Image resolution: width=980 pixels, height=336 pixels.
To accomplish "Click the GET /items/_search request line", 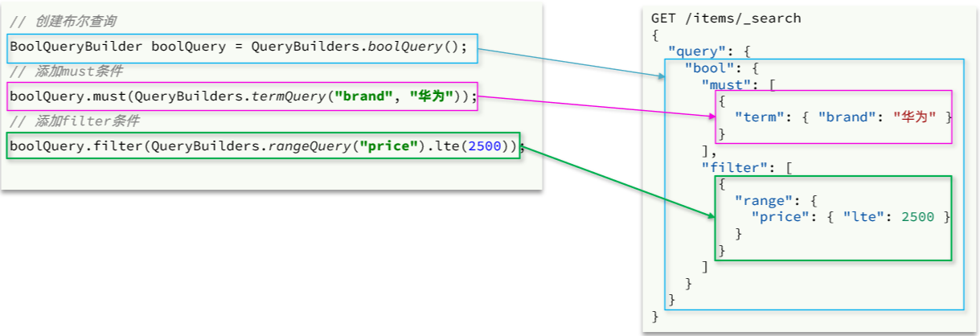I will [726, 18].
